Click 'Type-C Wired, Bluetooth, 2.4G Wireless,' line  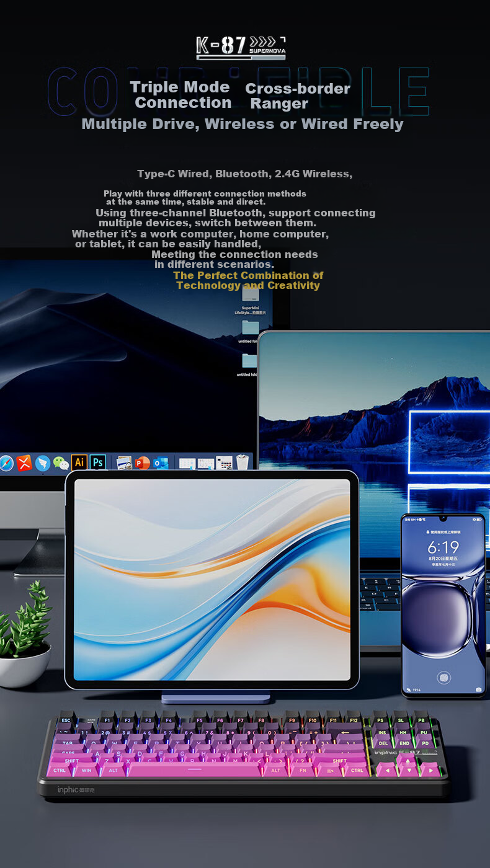pos(245,174)
